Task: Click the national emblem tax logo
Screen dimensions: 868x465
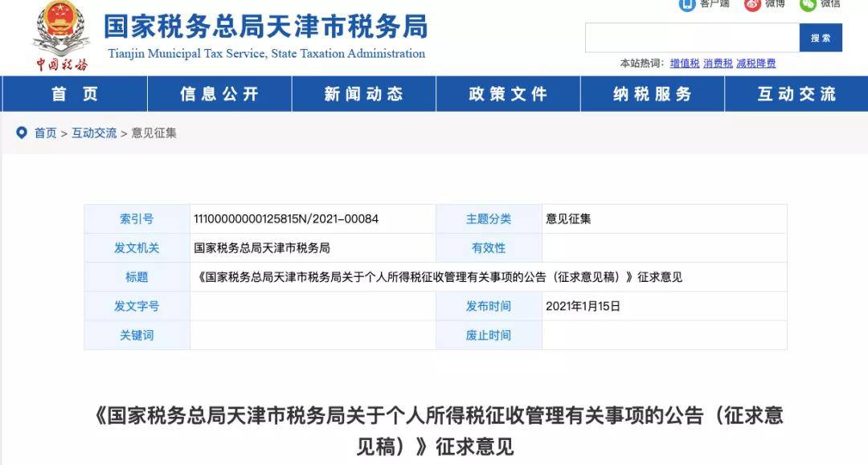Action: pyautogui.click(x=61, y=36)
